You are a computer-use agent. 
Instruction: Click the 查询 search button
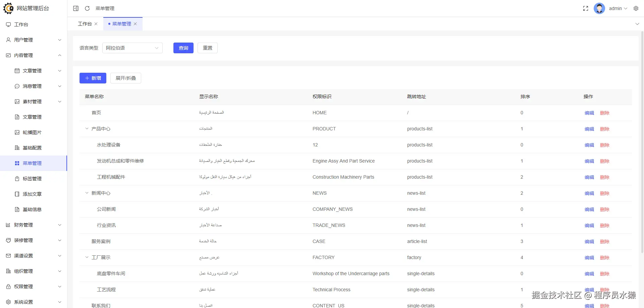[x=183, y=48]
